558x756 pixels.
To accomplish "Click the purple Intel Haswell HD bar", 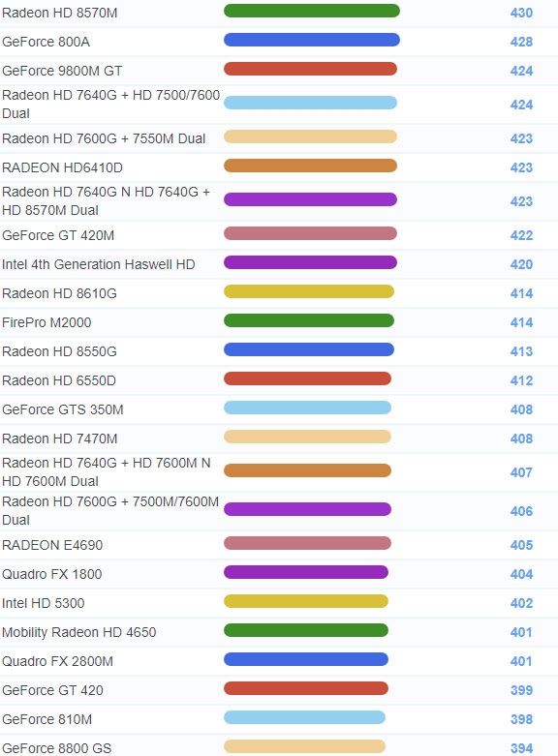I will click(310, 262).
